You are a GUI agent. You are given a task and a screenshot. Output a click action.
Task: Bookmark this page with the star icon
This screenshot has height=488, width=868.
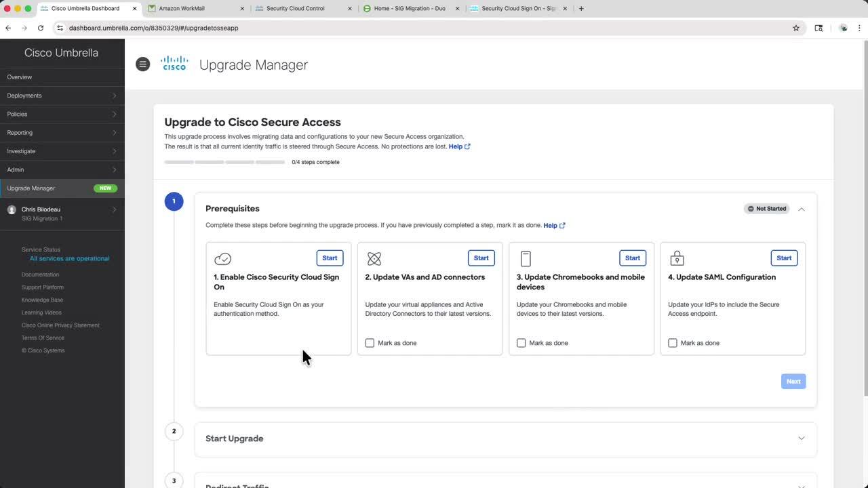796,28
